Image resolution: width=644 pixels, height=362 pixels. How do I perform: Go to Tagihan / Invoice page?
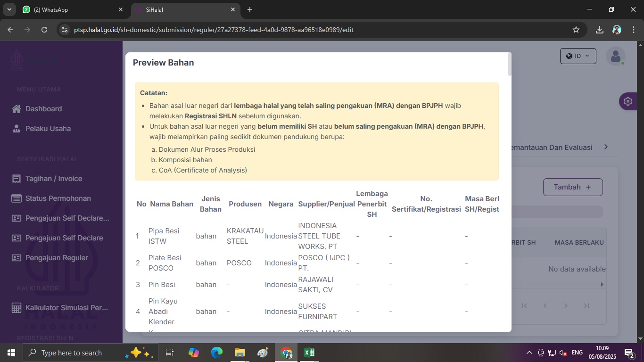click(x=53, y=179)
